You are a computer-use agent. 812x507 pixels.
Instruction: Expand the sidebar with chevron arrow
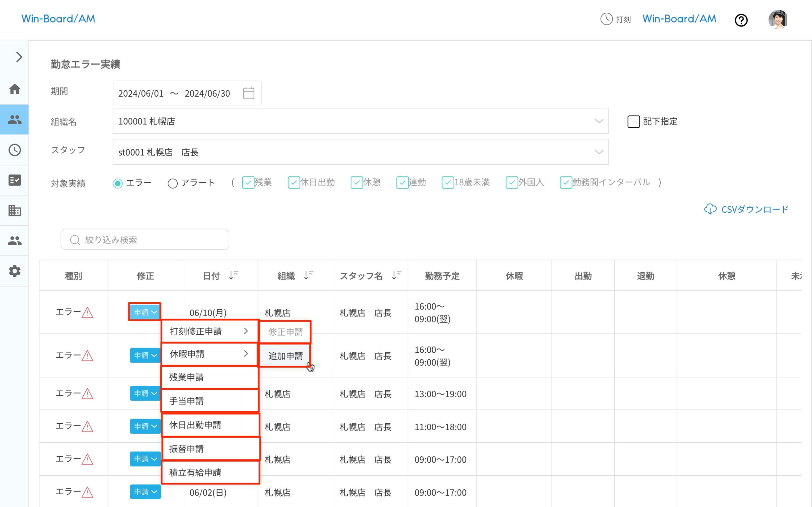(19, 57)
